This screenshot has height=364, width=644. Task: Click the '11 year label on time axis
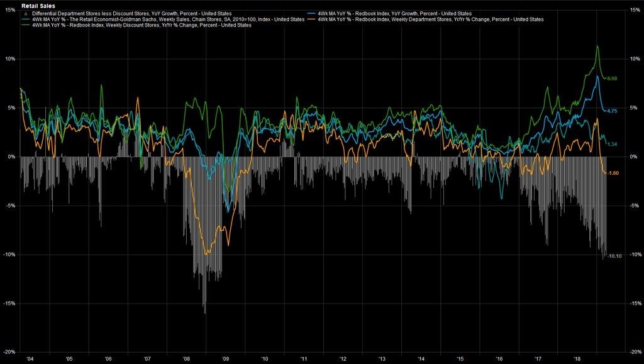[x=304, y=359]
